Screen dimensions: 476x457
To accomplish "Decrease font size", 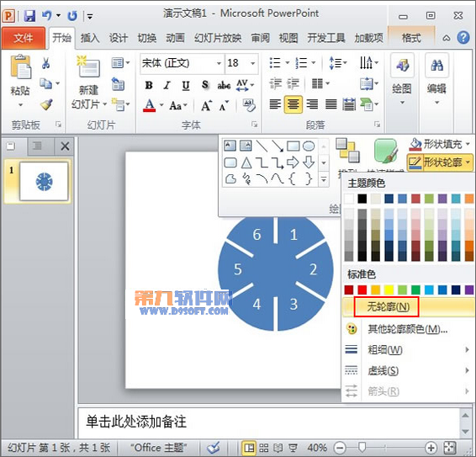I will tap(224, 106).
